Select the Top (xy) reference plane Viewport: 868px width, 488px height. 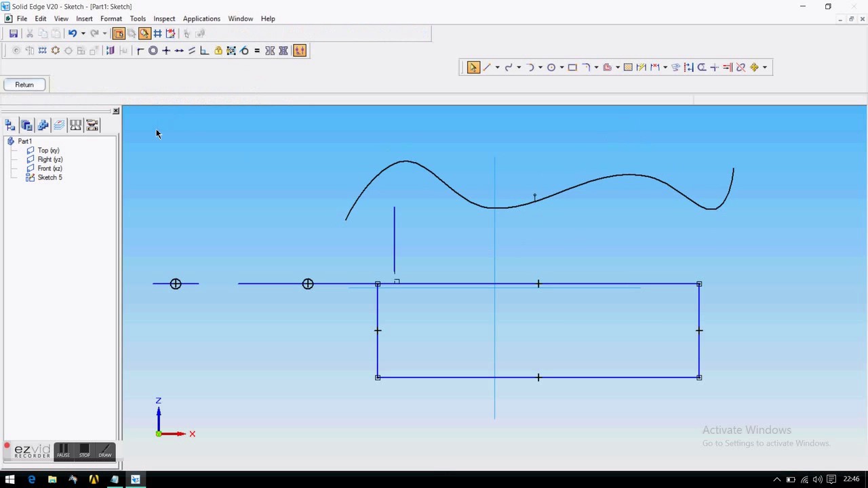coord(48,150)
